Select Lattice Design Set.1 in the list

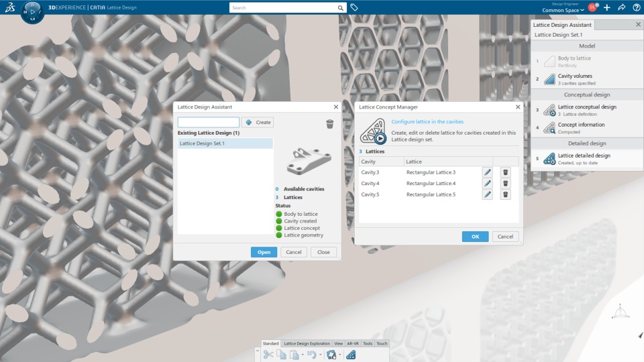pyautogui.click(x=225, y=143)
